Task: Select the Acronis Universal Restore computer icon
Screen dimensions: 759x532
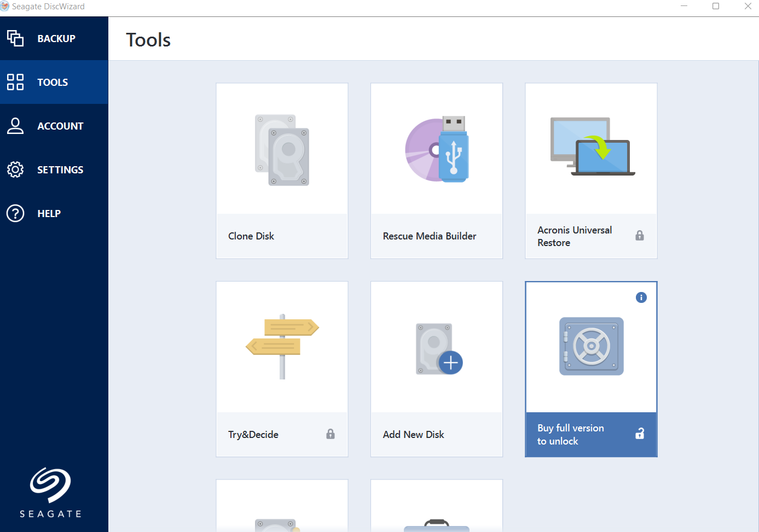Action: pyautogui.click(x=593, y=146)
